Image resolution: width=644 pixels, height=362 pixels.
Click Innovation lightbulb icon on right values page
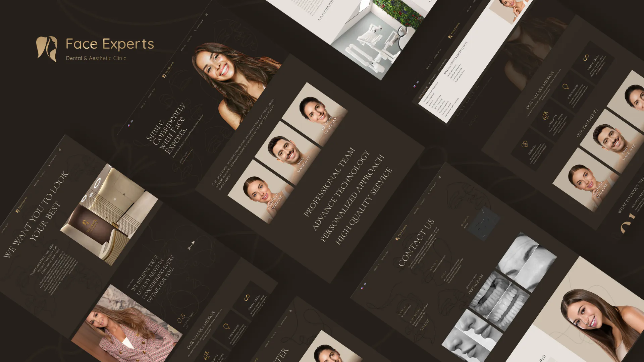(x=566, y=87)
